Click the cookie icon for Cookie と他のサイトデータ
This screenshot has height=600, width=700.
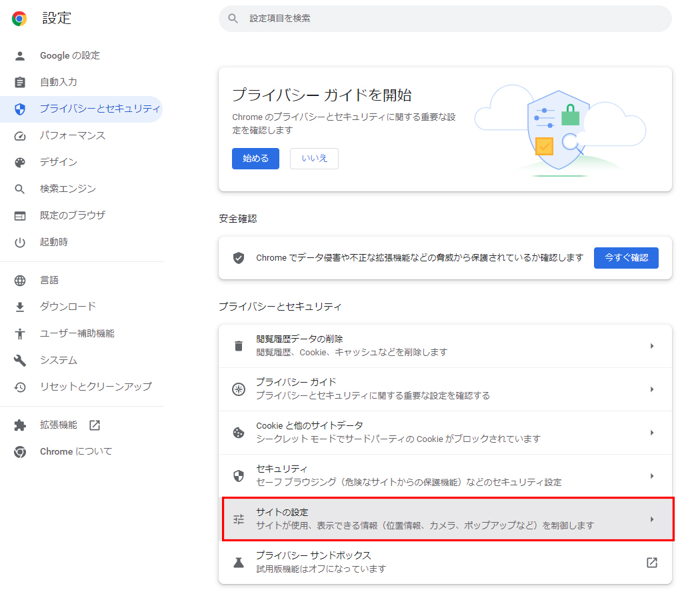coord(239,433)
